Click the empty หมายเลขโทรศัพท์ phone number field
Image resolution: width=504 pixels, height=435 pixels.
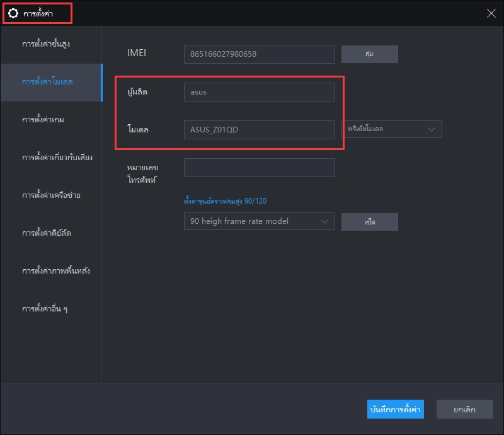(x=260, y=168)
